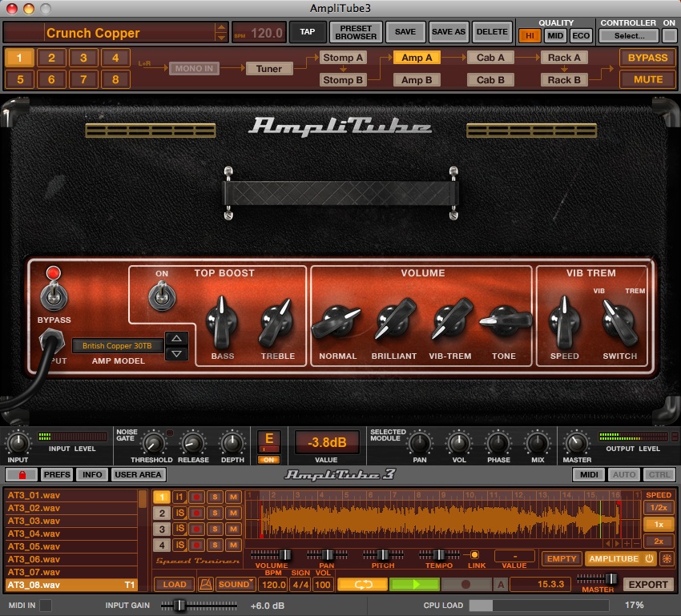This screenshot has height=616, width=681.
Task: Click the noise gate RELEASE knob
Action: pyautogui.click(x=192, y=443)
